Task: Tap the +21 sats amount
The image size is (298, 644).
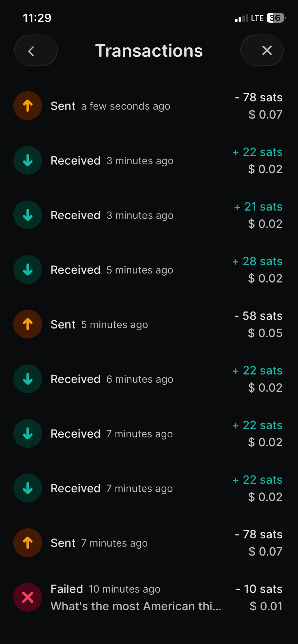Action: click(x=258, y=207)
